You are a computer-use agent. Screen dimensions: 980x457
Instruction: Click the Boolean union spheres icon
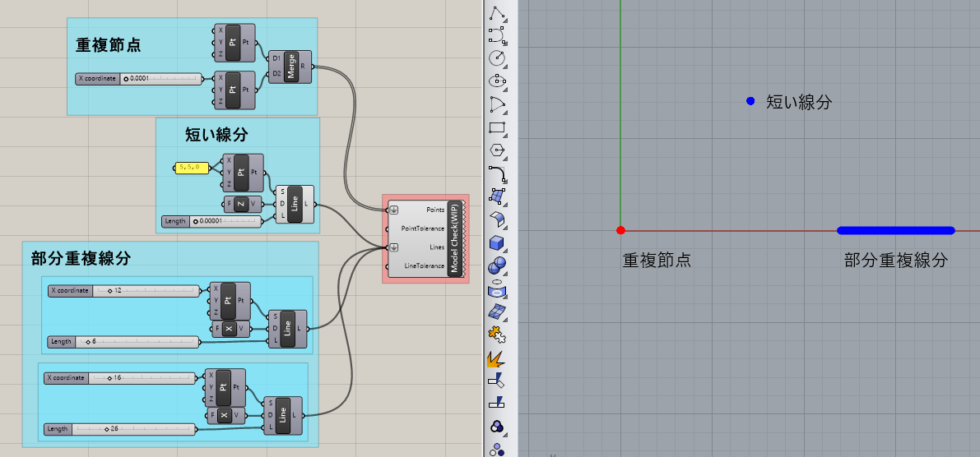497,265
